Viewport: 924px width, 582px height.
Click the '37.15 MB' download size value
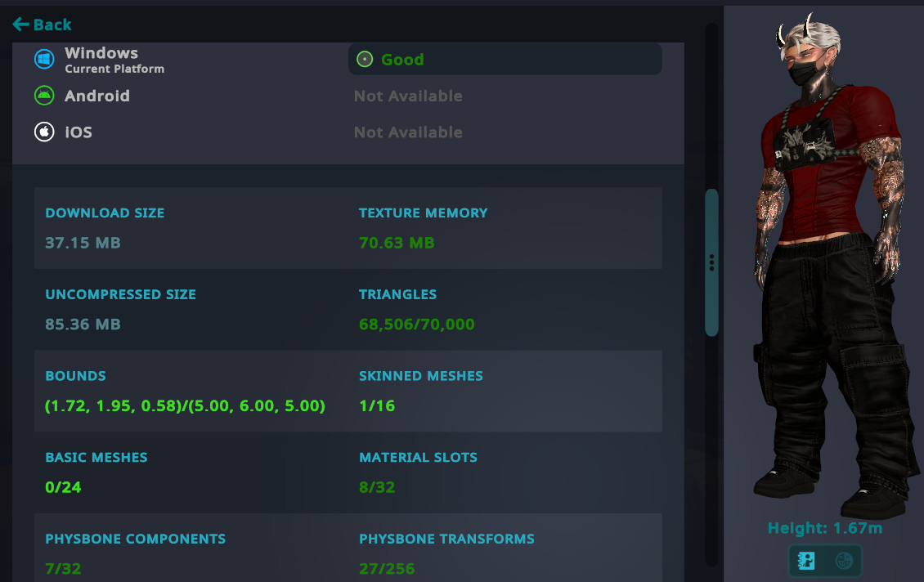coord(83,243)
